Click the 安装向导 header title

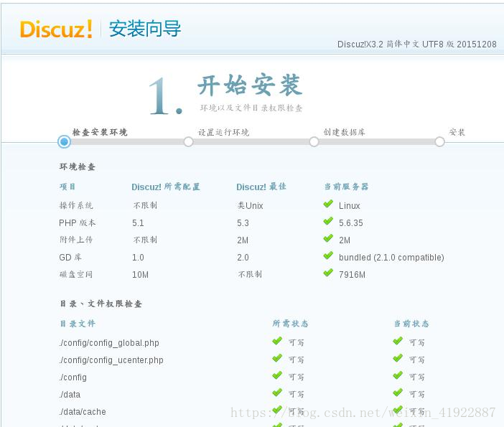coord(145,29)
